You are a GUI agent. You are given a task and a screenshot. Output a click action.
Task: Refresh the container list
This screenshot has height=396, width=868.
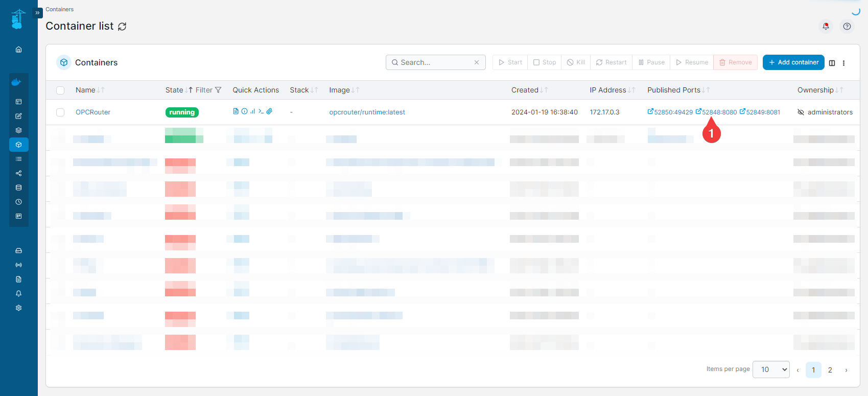122,27
